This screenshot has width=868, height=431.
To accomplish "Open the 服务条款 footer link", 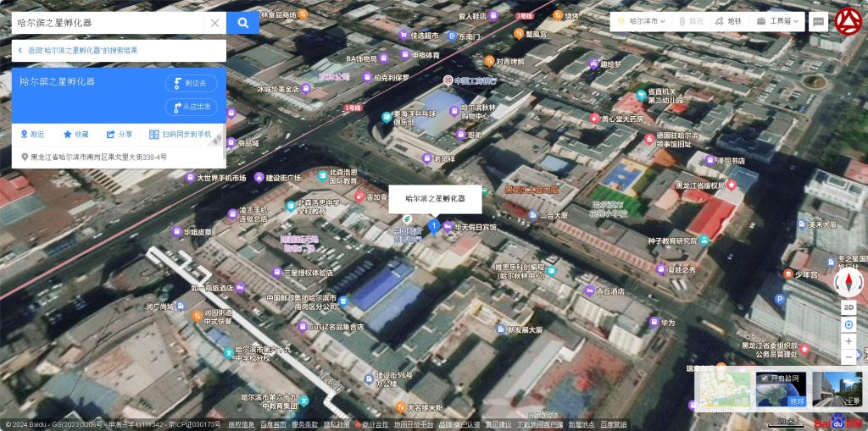I will (x=304, y=424).
